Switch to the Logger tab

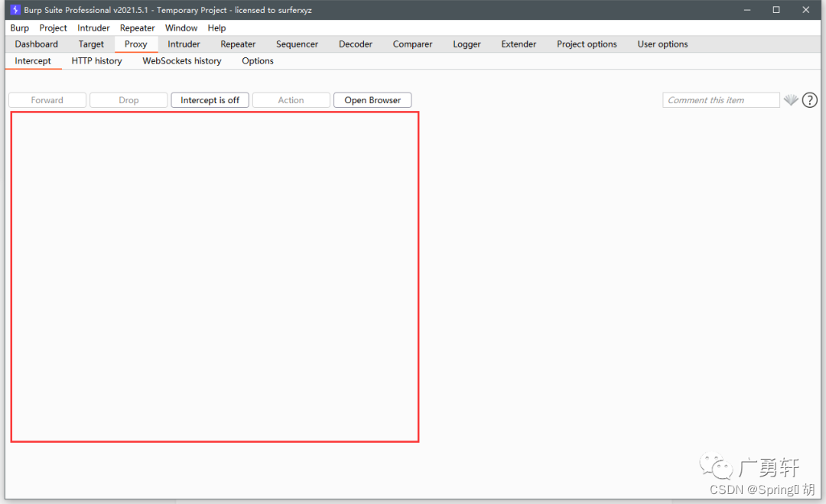tap(467, 44)
